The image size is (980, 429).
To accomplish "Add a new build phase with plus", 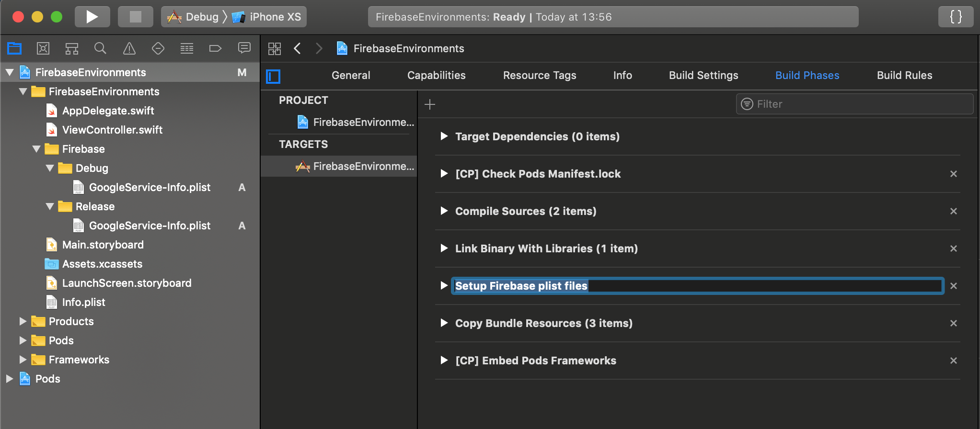I will tap(430, 104).
